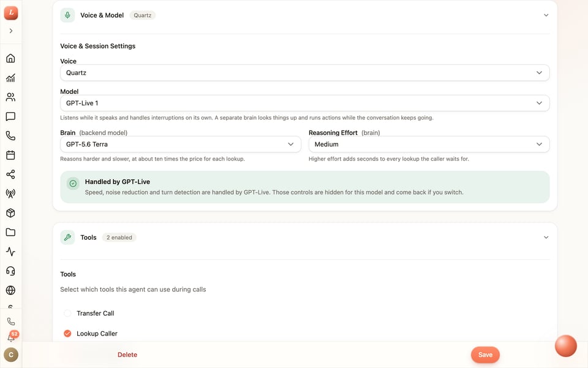Click the 'Handled by GPT-Live' notice title
The height and width of the screenshot is (368, 588).
118,182
